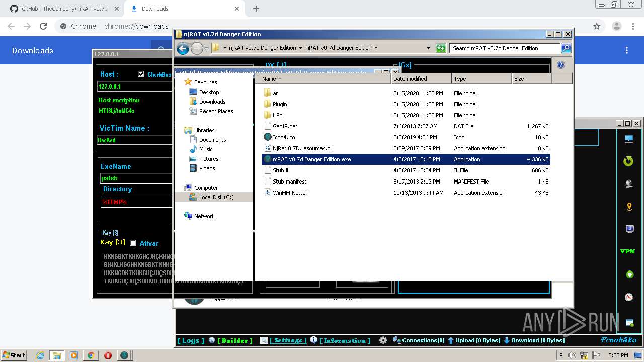The width and height of the screenshot is (644, 362).
Task: Toggle the CheckBox next to Host
Action: [141, 74]
